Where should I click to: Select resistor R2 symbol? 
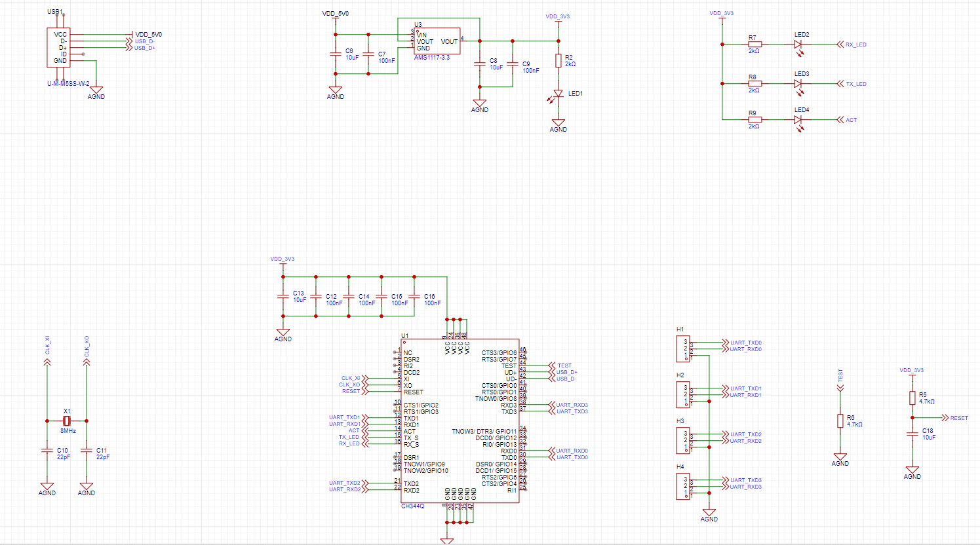[559, 61]
